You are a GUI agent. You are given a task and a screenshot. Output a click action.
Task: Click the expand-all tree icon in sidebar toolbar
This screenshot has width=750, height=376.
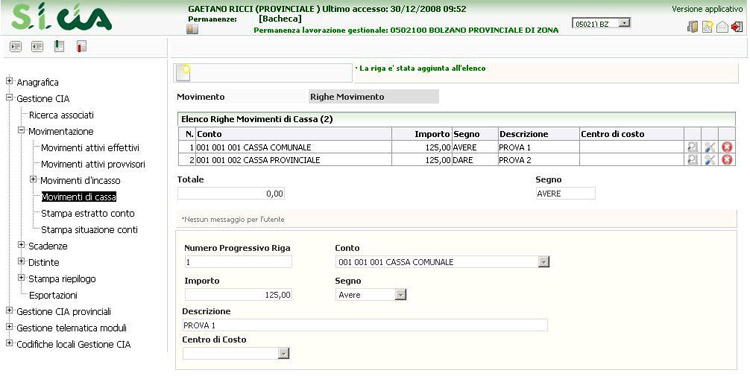[16, 46]
